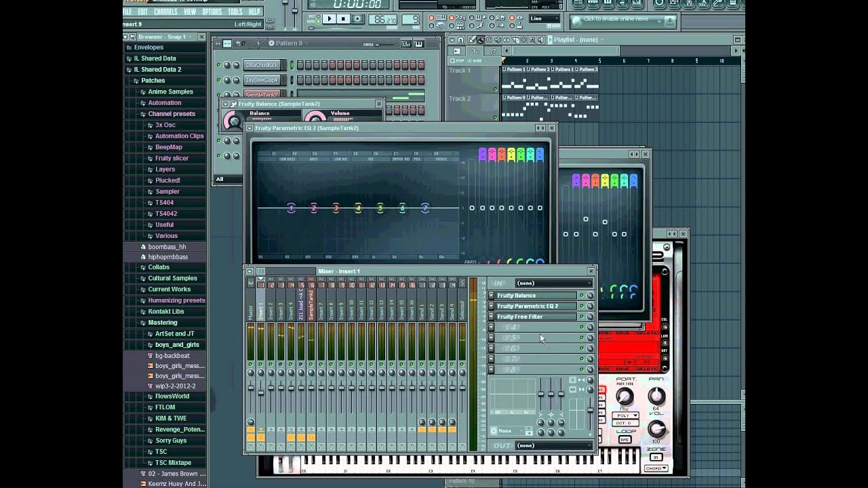Image resolution: width=868 pixels, height=488 pixels.
Task: Select the playlist zoom tool
Action: click(532, 40)
